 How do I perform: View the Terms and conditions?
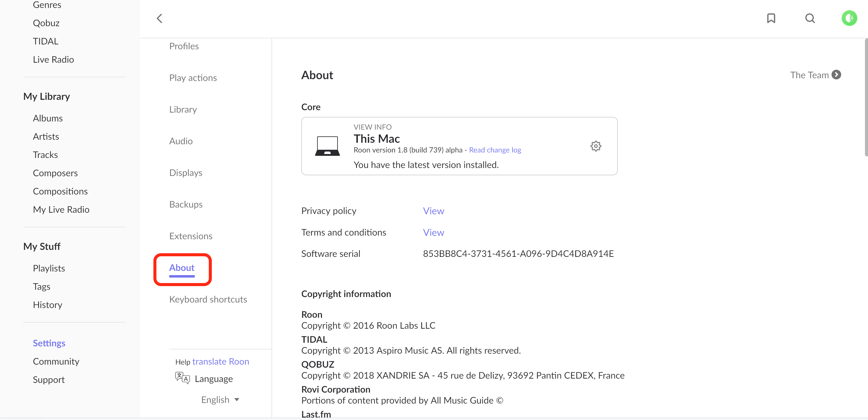[x=433, y=233]
